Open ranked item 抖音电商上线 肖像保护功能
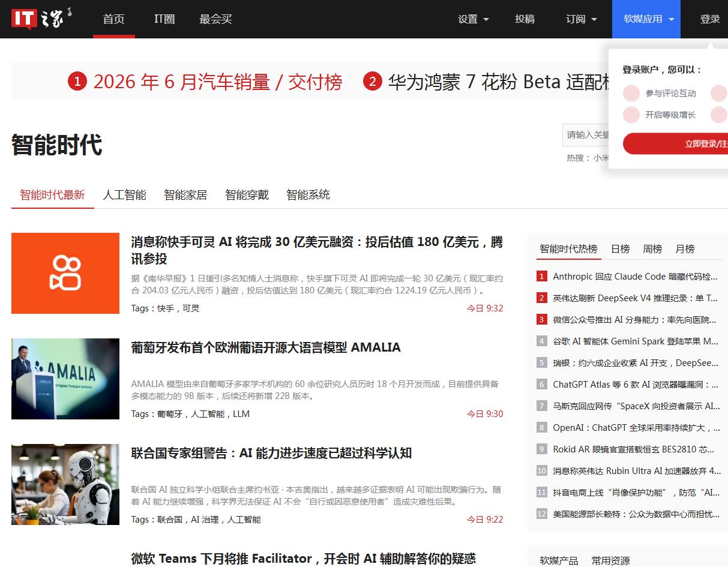Viewport: 728px width, 567px height. tap(636, 493)
